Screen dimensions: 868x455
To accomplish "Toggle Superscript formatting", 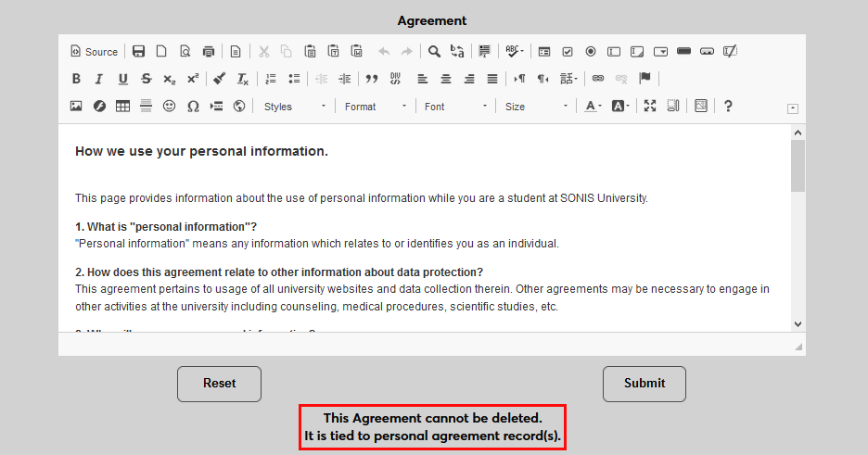I will (x=193, y=79).
